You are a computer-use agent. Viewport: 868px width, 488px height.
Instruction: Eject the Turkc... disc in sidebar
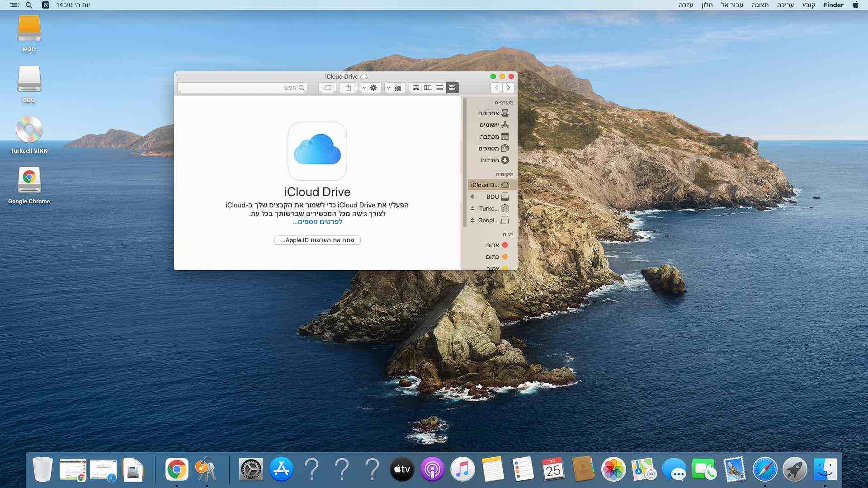(472, 208)
